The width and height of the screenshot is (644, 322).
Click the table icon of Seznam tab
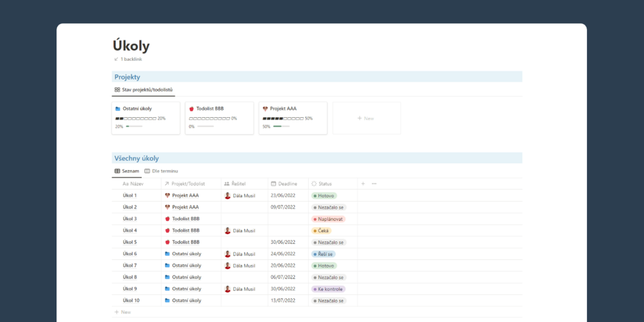pyautogui.click(x=117, y=171)
